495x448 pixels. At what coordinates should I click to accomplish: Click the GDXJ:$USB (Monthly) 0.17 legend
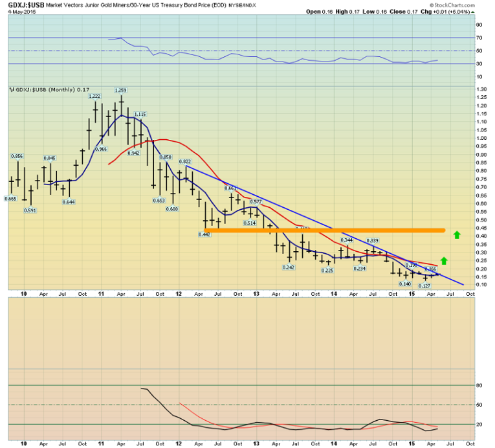click(50, 90)
